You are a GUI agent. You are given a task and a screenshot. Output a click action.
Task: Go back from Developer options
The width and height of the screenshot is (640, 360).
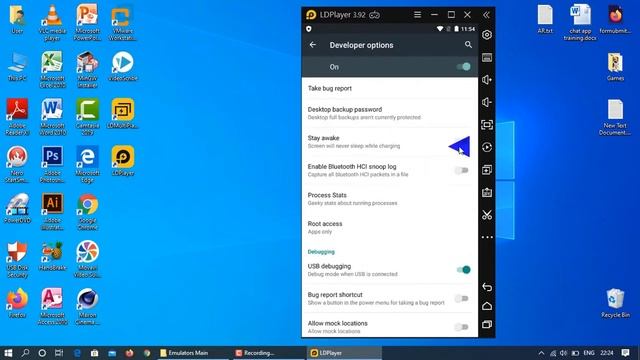click(x=313, y=45)
